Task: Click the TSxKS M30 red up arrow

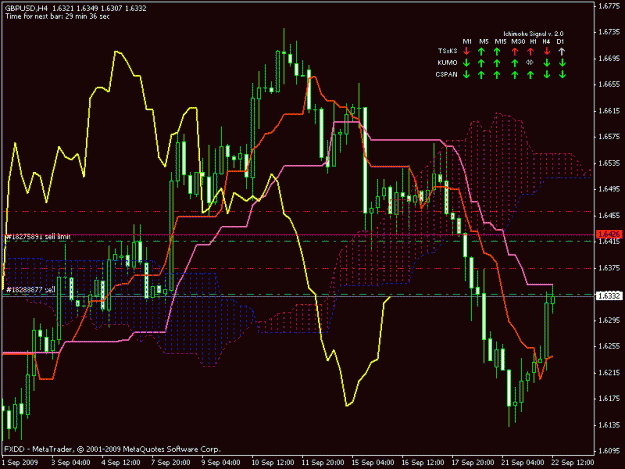Action: coord(515,51)
